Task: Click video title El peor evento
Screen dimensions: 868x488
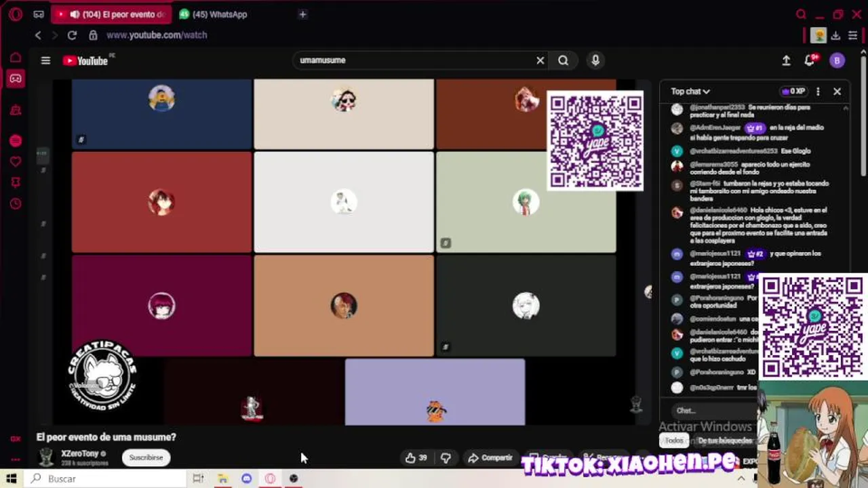Action: tap(106, 437)
